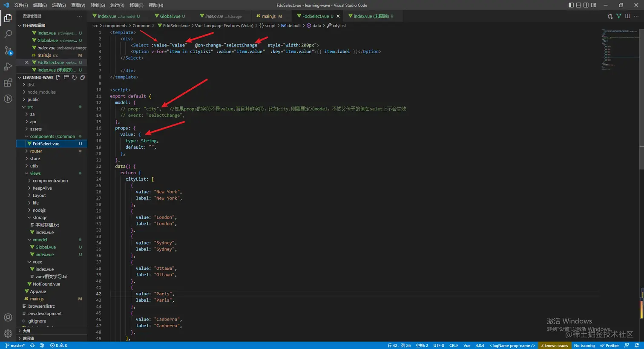Customize layout from title bar icon
Image resolution: width=644 pixels, height=349 pixels.
pos(594,5)
